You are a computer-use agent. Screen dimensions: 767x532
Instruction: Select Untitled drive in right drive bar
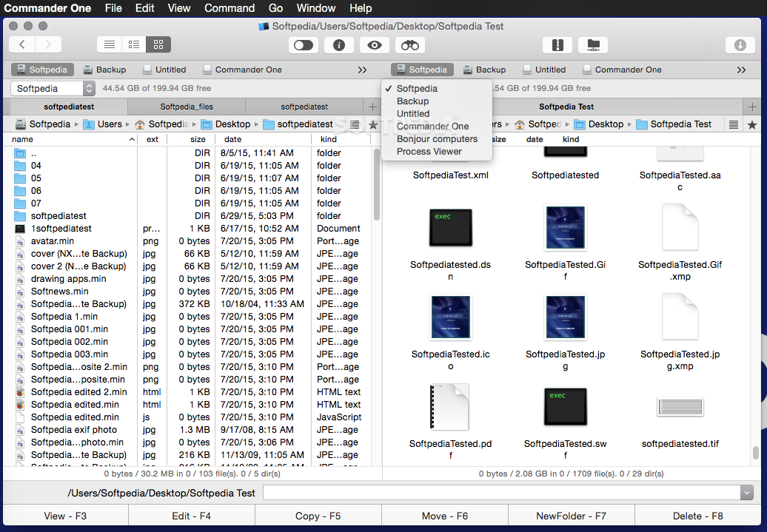(x=544, y=70)
